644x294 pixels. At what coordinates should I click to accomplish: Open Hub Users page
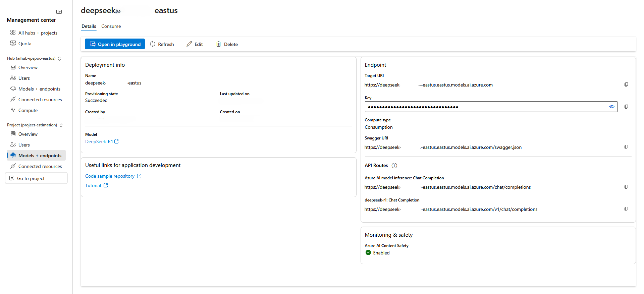[20, 78]
